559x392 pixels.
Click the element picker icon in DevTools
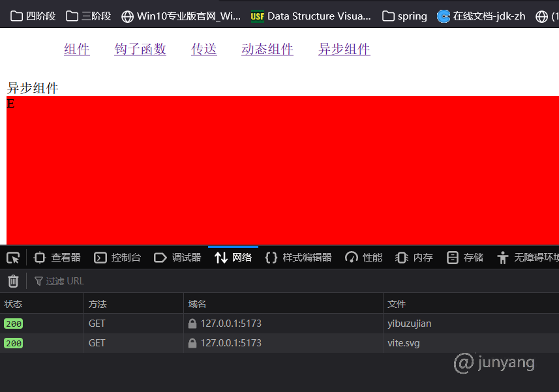point(13,258)
